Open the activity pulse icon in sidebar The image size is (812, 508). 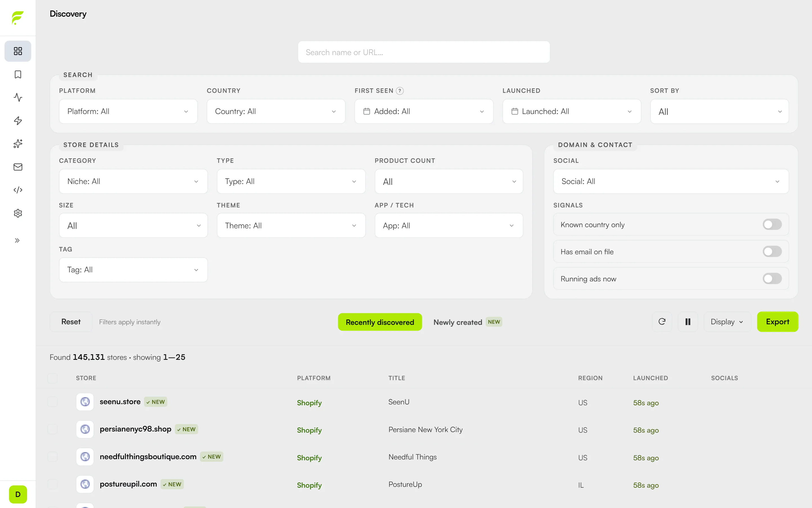click(18, 97)
